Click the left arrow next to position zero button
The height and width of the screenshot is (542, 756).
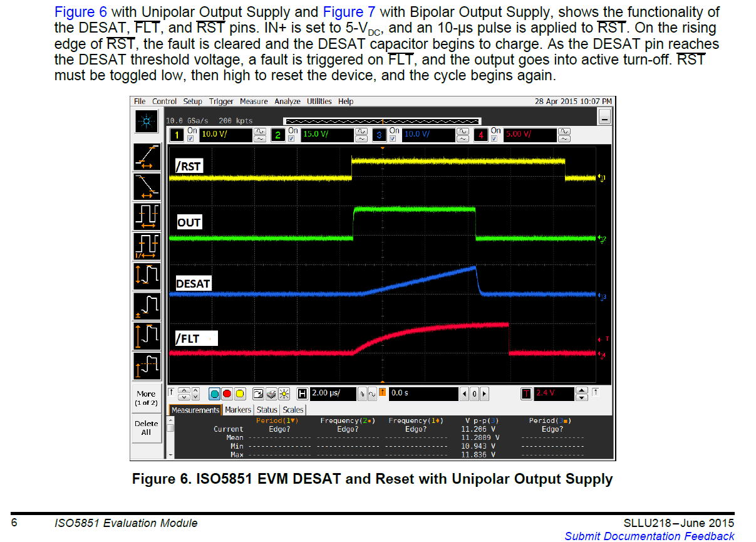pyautogui.click(x=464, y=393)
